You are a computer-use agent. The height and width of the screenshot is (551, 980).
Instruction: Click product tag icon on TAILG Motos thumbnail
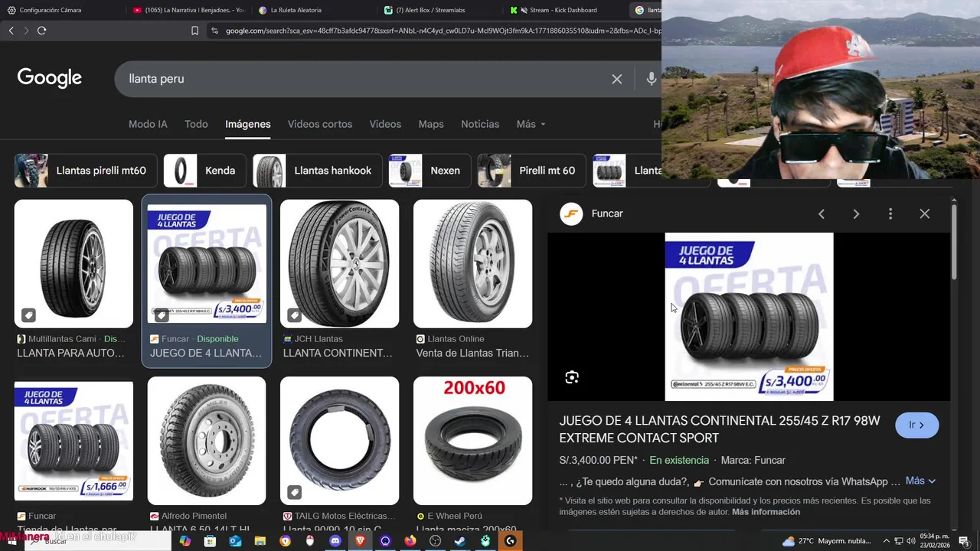point(294,492)
